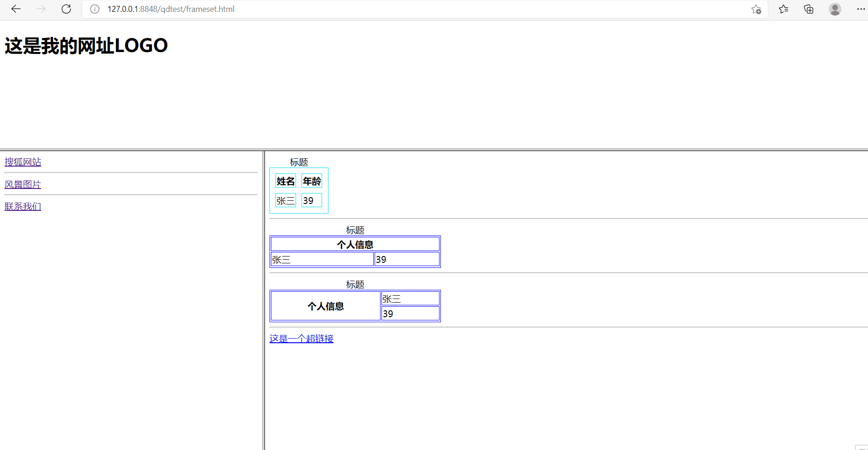868x450 pixels.
Task: Go back to the previous page
Action: coord(16,9)
